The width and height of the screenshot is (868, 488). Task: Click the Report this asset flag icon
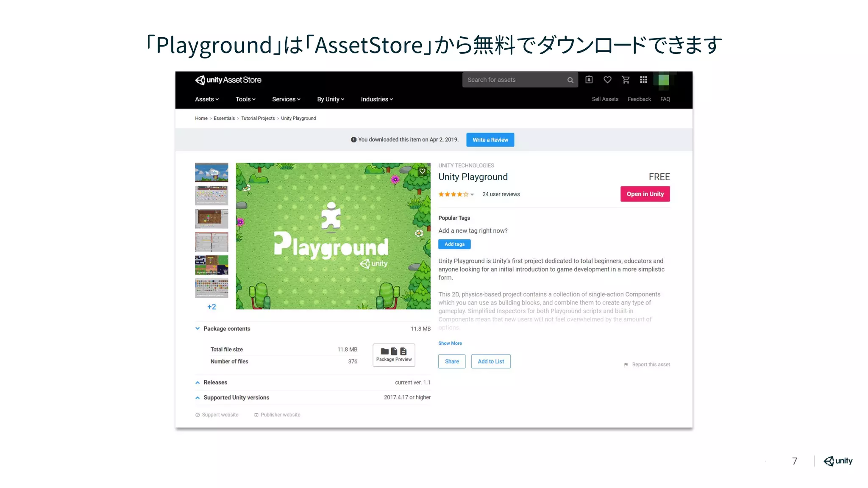point(626,365)
